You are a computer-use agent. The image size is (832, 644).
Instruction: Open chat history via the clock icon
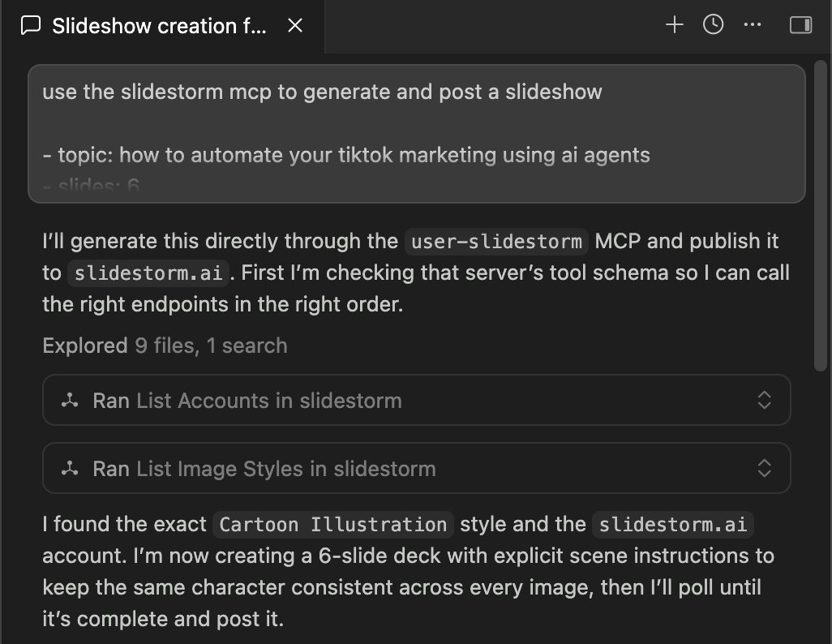[x=713, y=25]
